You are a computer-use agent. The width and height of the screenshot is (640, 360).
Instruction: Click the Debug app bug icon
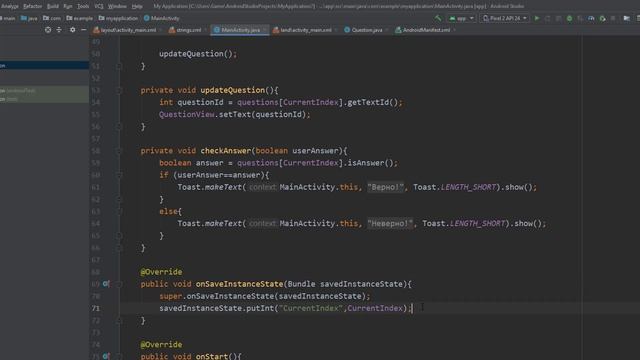[569, 18]
